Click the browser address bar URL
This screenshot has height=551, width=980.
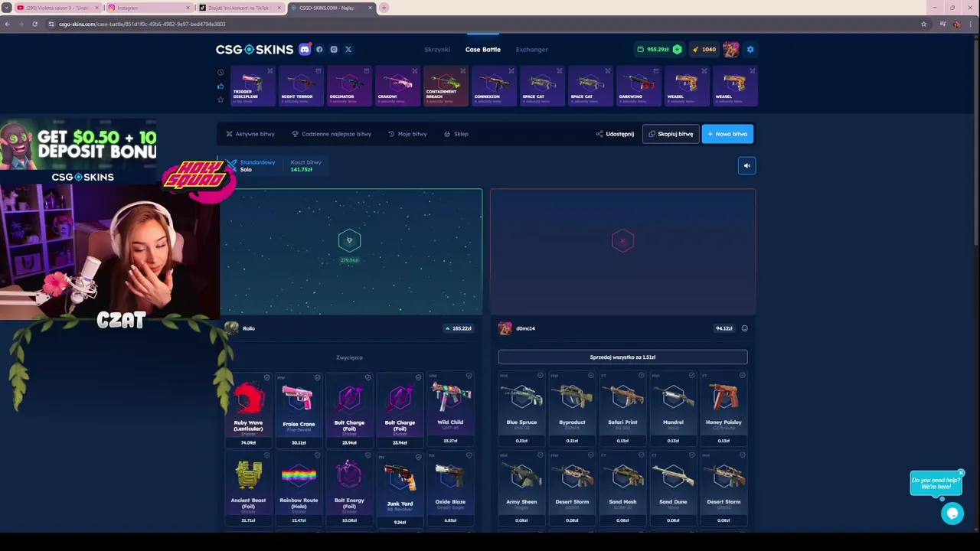(142, 24)
